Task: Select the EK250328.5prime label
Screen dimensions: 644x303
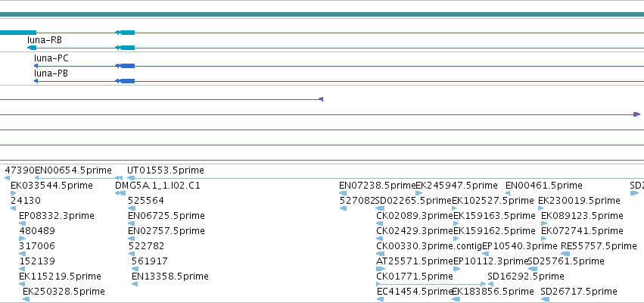Action: point(64,292)
